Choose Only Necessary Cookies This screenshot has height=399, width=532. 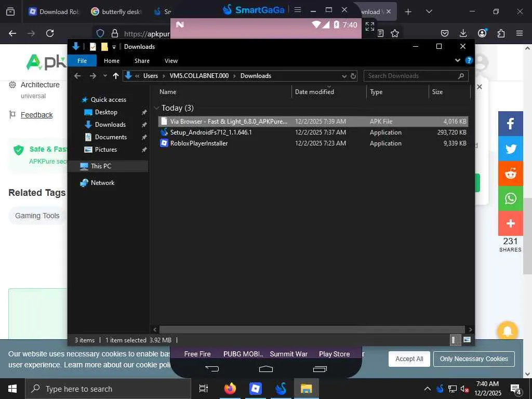(474, 359)
